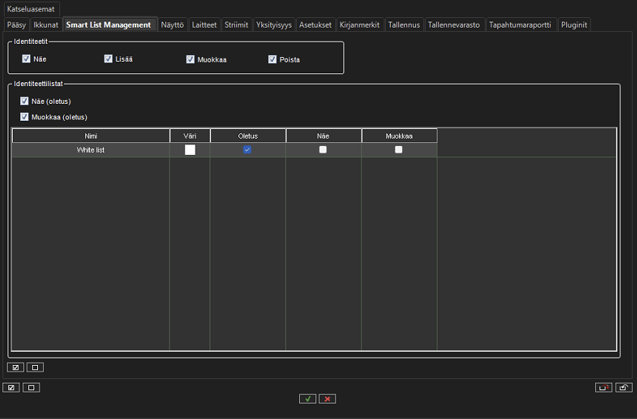This screenshot has height=419, width=637.
Task: Switch to the Ikkunat tab
Action: tap(46, 25)
